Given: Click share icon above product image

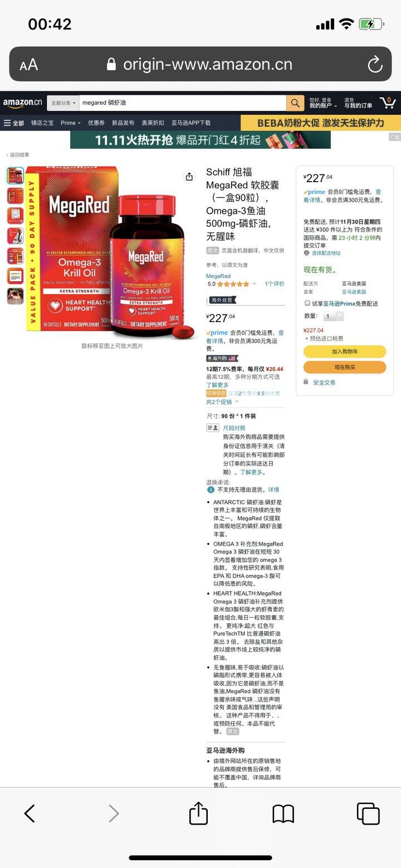Looking at the screenshot, I should coord(189,177).
